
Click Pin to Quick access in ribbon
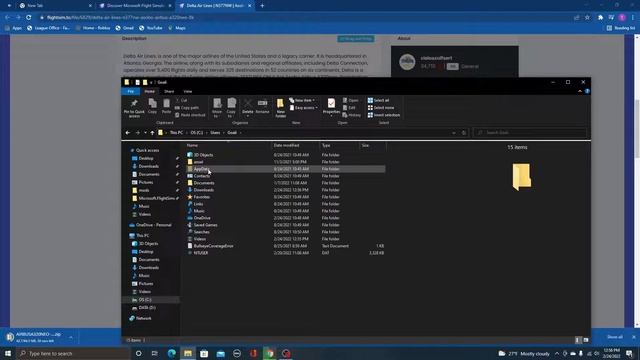(134, 108)
